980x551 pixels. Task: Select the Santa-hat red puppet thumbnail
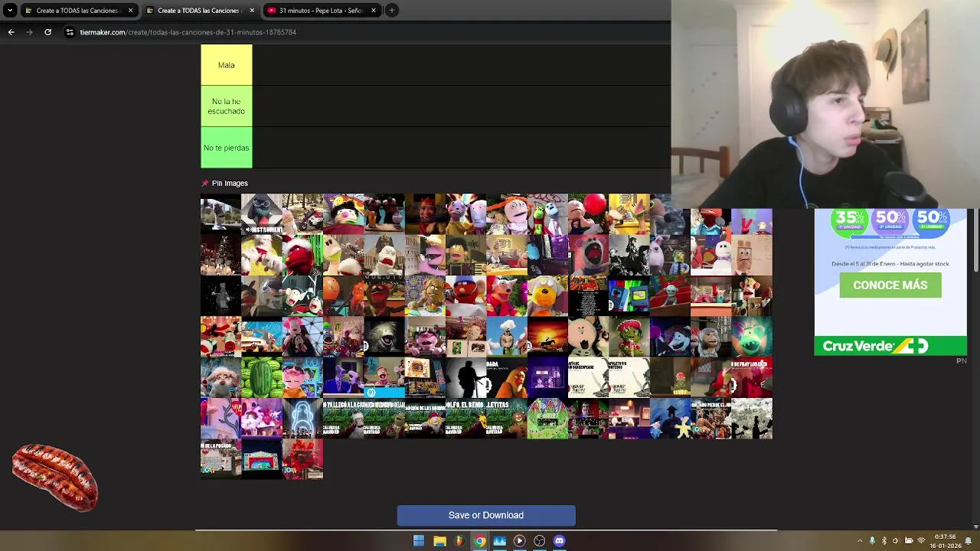tap(302, 255)
